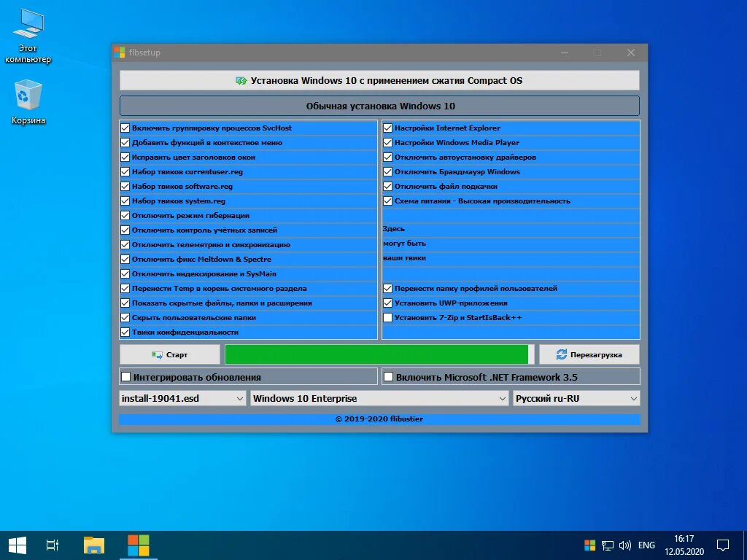
Task: Click the Старт button
Action: pyautogui.click(x=169, y=355)
